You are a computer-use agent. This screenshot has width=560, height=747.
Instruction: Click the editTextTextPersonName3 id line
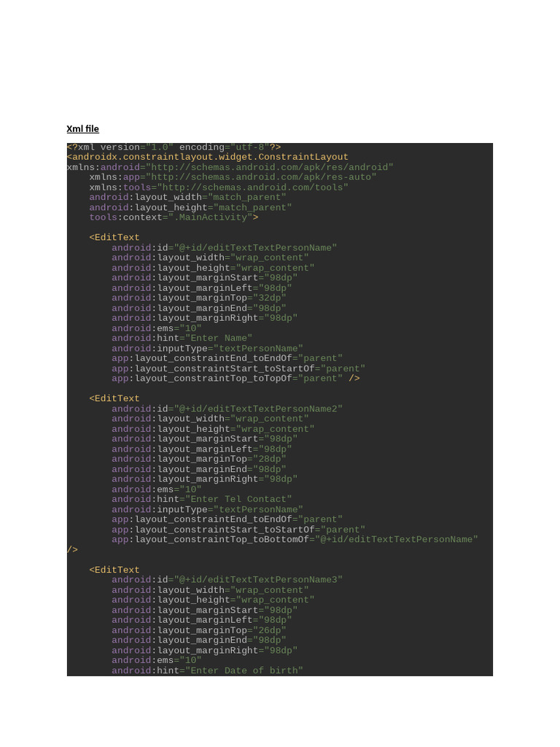point(227,580)
